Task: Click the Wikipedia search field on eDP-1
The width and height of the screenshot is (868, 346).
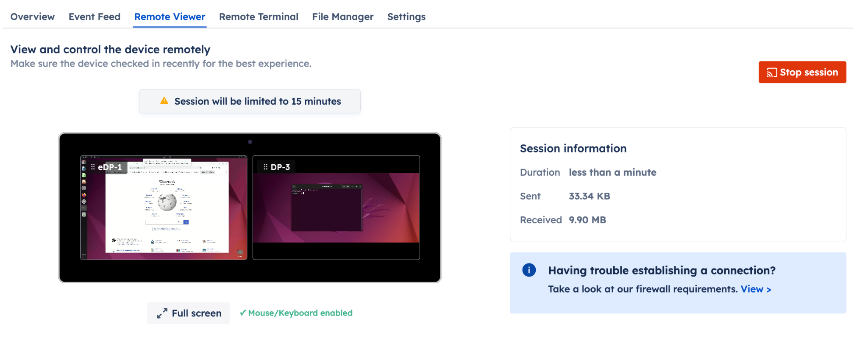Action: (164, 222)
